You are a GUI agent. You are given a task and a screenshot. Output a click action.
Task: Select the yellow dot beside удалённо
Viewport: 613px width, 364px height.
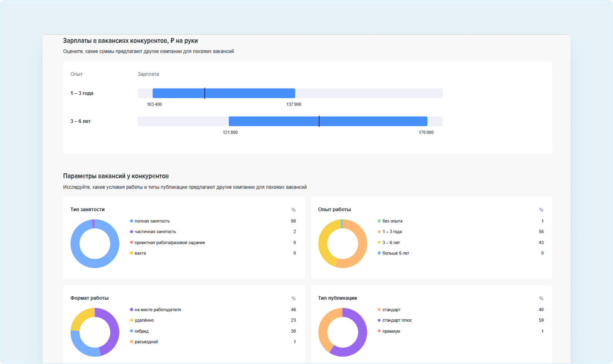(132, 320)
